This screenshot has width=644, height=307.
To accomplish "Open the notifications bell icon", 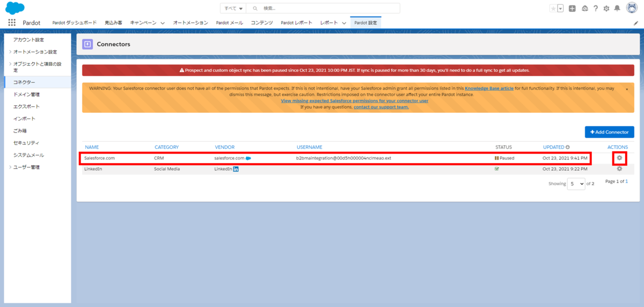I will click(617, 8).
